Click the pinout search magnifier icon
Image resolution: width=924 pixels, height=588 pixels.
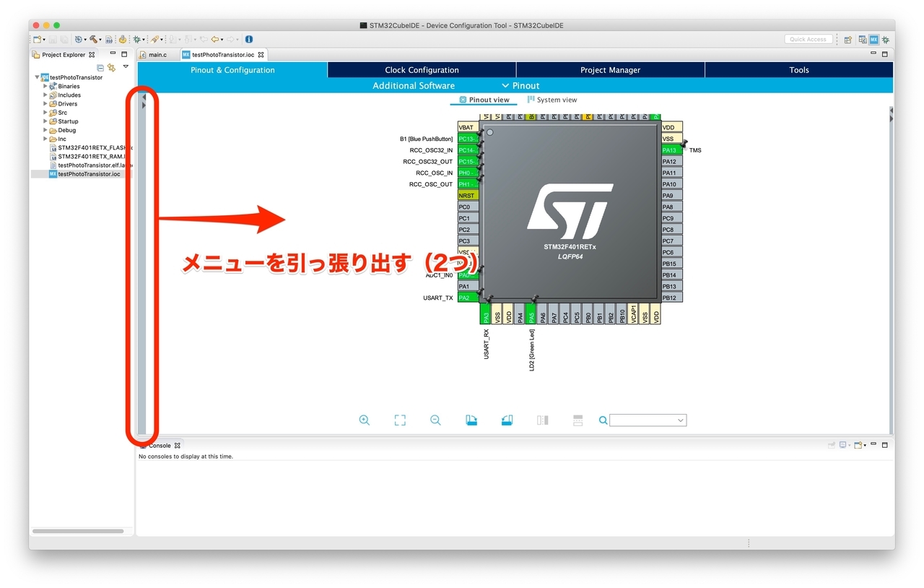click(x=603, y=420)
